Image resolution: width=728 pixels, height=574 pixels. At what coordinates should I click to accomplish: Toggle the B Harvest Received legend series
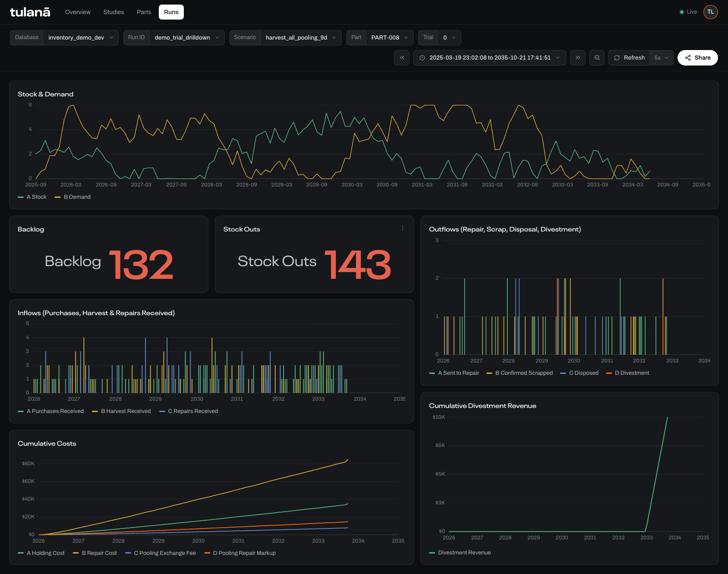pos(121,411)
